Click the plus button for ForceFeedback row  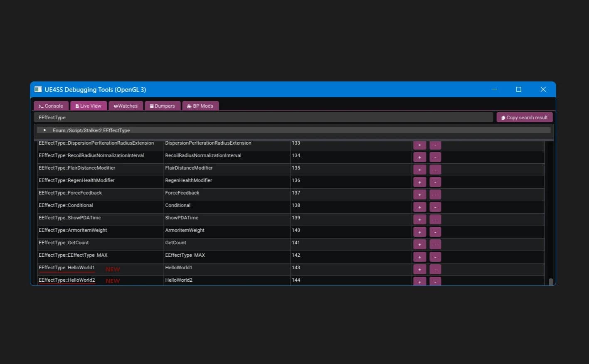pos(419,194)
